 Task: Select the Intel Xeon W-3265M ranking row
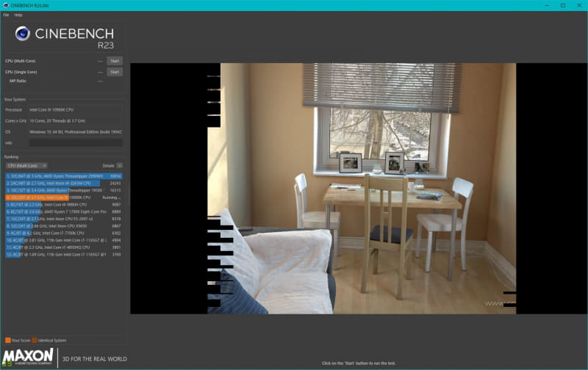coord(64,183)
